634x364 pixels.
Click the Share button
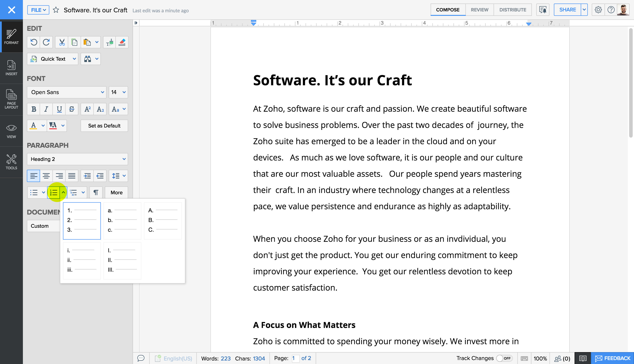(567, 10)
